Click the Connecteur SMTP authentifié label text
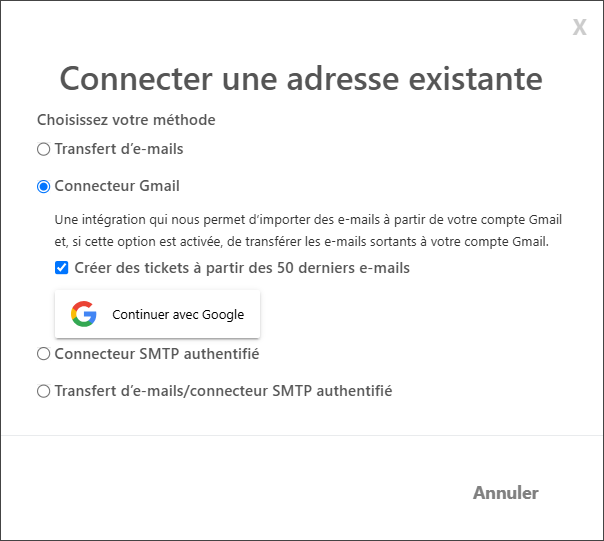This screenshot has width=604, height=541. click(x=157, y=354)
